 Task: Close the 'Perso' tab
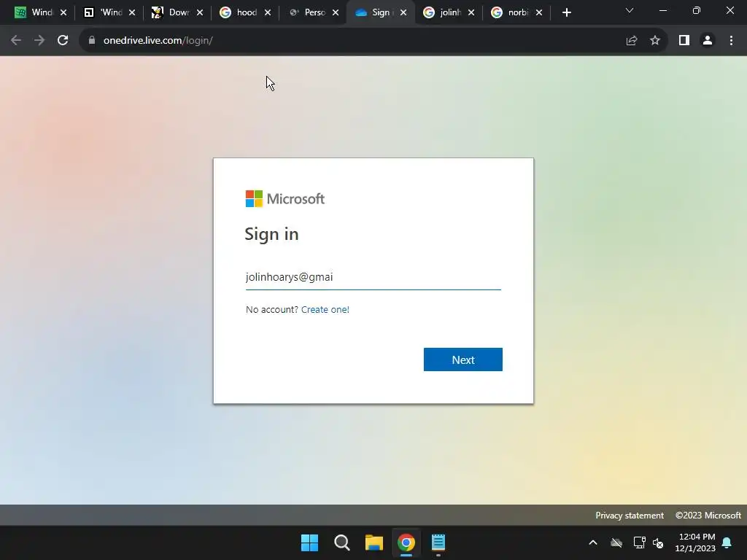coord(336,13)
